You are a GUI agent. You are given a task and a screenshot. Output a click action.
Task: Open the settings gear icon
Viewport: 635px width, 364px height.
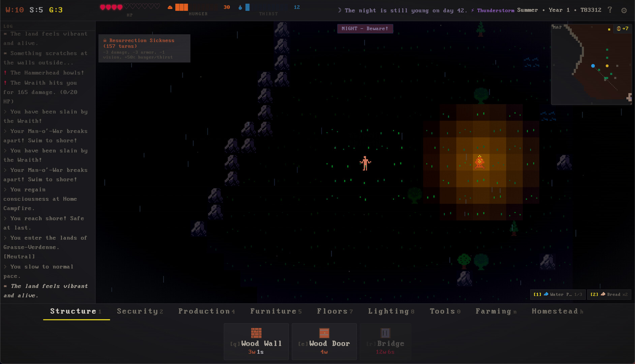[625, 10]
